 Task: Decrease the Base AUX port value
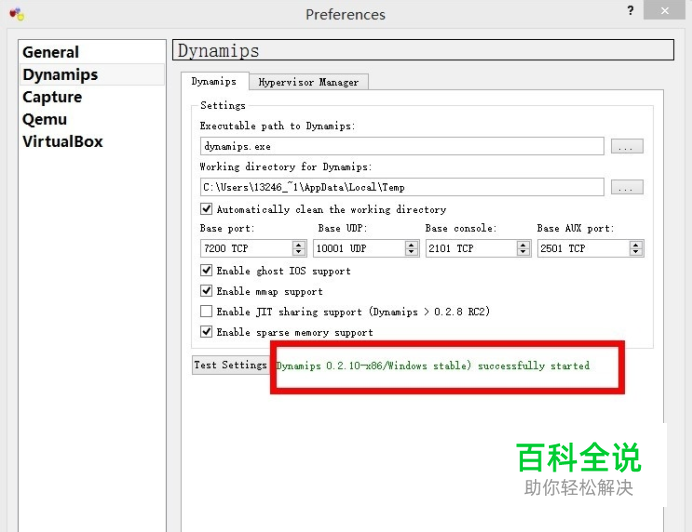636,252
